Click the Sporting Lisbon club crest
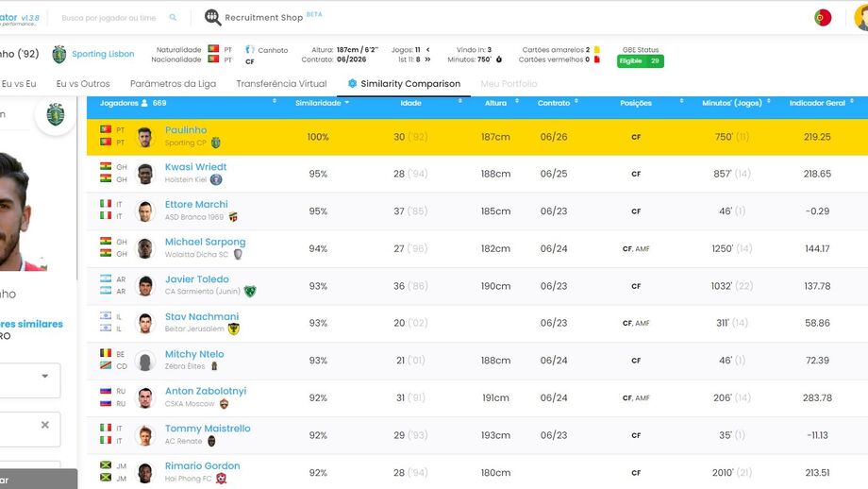Screen dimensions: 868x489 coord(59,55)
